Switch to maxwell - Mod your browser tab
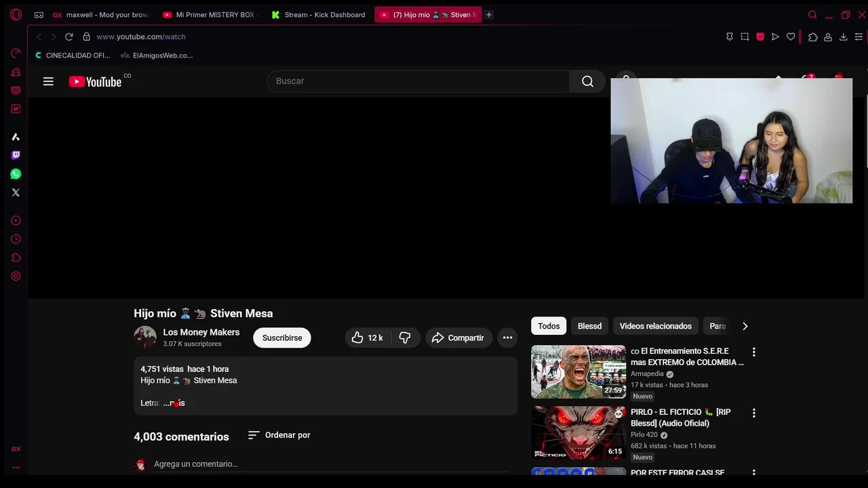Screen dimensions: 868x488 click(101, 14)
